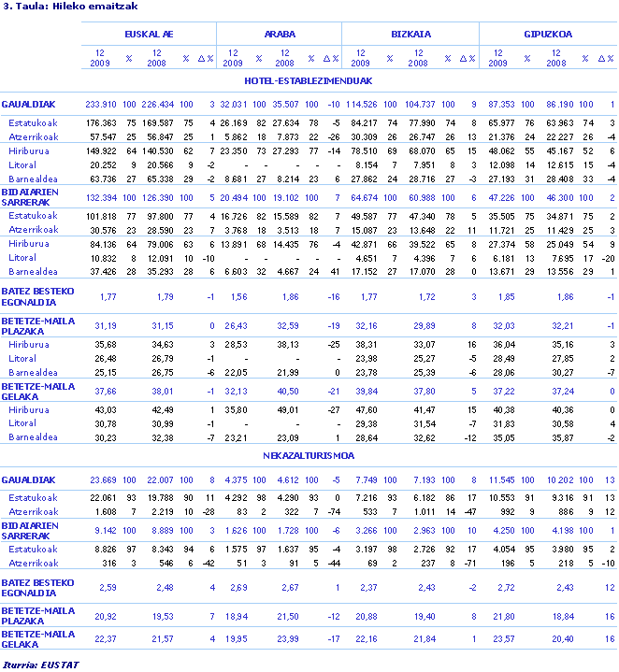The width and height of the screenshot is (619, 672).
Task: Click '12 2008' subheader under GIPUZKOA
Action: [x=557, y=57]
